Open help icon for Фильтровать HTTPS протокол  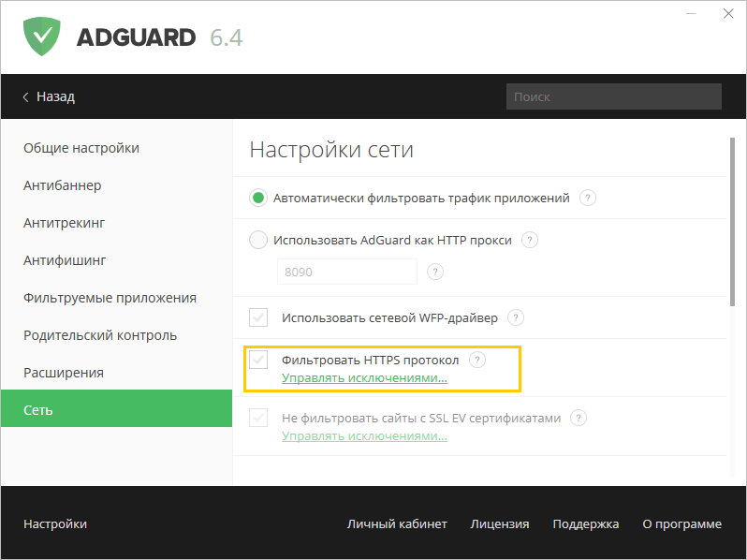click(x=477, y=360)
